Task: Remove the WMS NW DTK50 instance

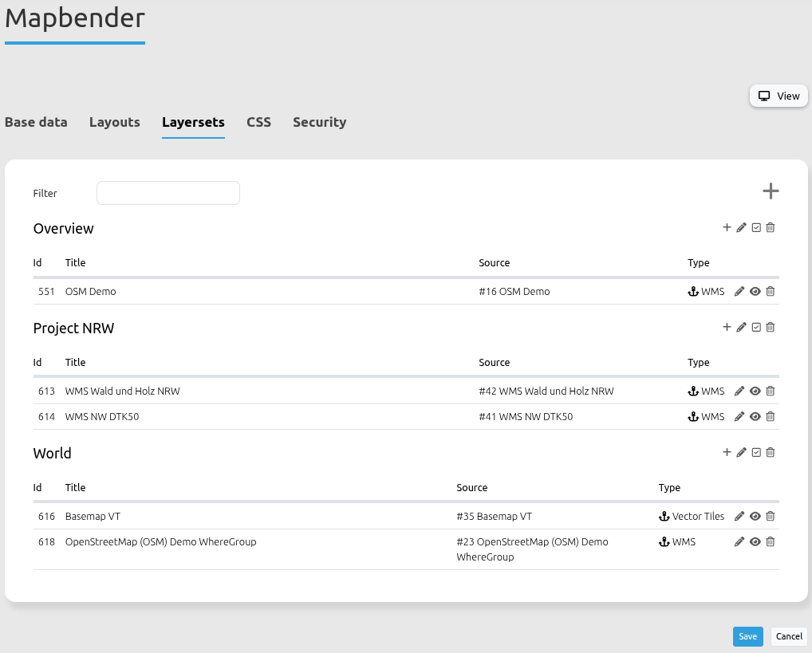Action: 771,417
